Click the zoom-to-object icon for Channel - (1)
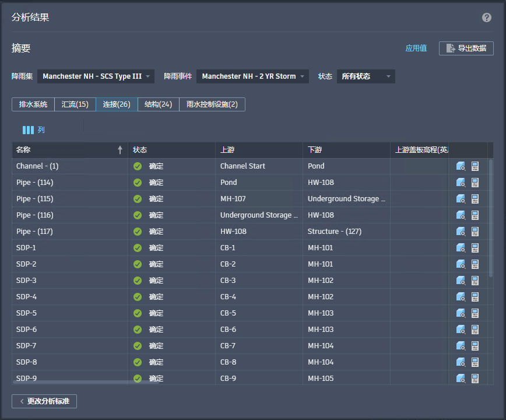Viewport: 506px width, 420px height. (x=461, y=166)
